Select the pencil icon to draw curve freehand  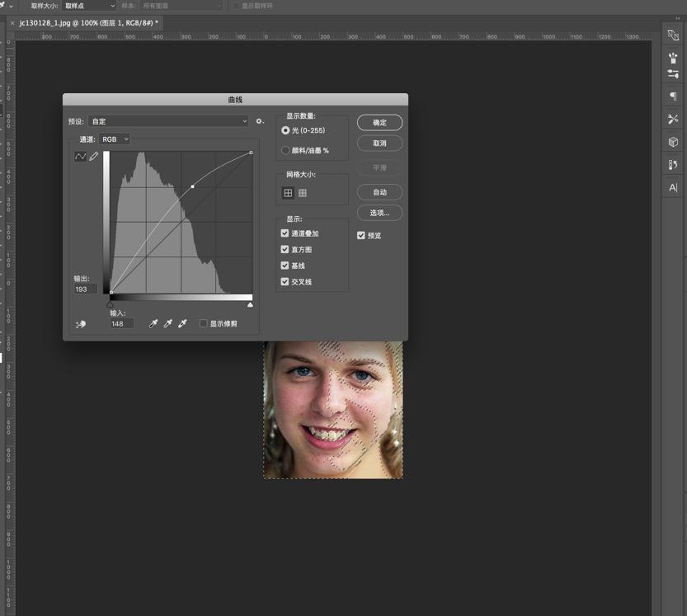[93, 156]
